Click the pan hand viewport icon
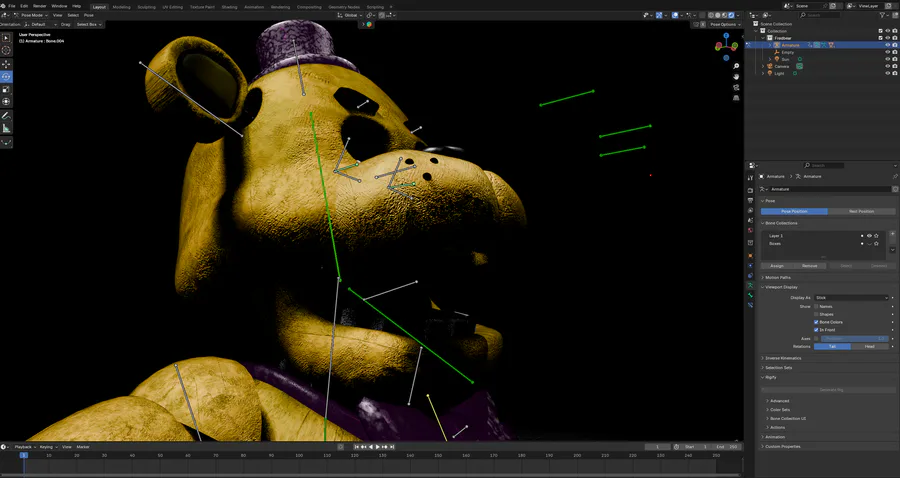 tap(736, 76)
